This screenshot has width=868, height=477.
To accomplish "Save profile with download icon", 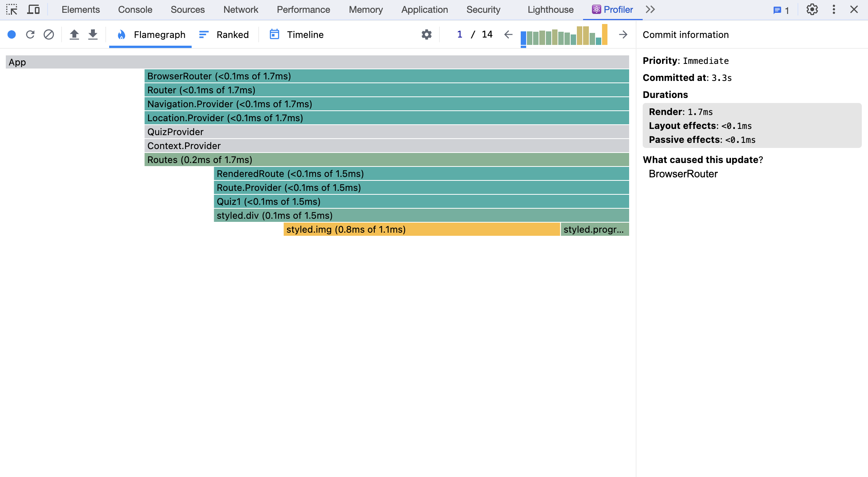I will [93, 34].
